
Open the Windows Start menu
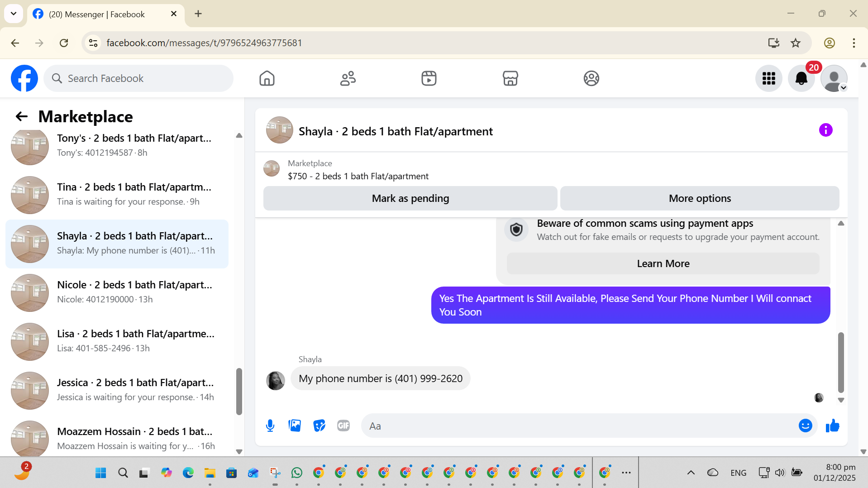coord(101,473)
